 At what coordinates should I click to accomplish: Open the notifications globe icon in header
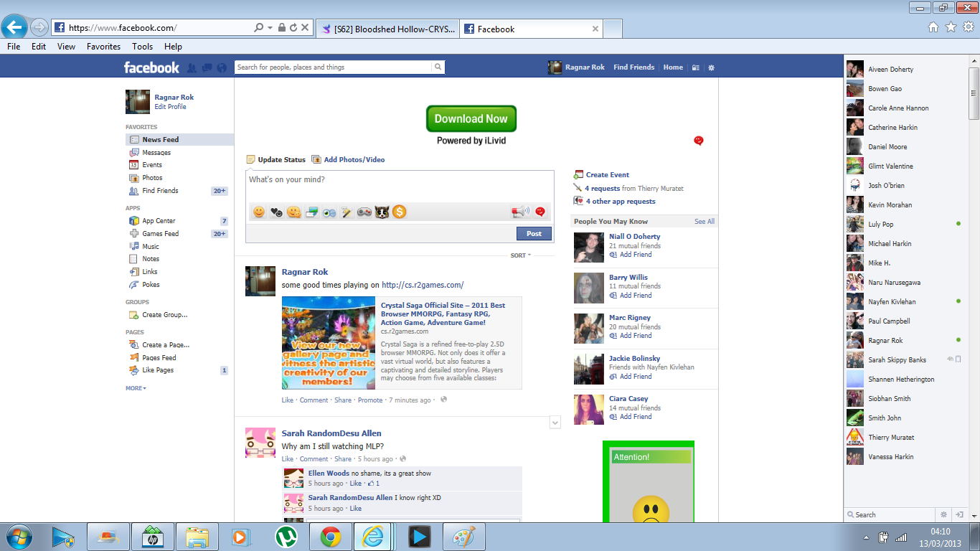click(222, 67)
